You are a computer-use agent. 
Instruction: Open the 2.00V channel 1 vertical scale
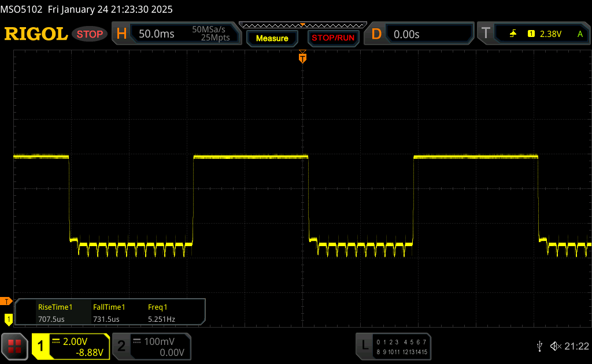[x=77, y=341]
